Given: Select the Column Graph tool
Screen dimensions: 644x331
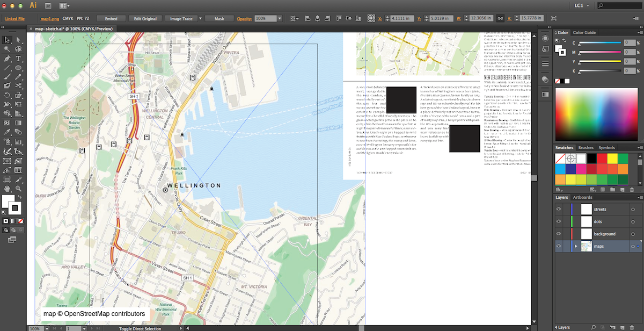Looking at the screenshot, I should click(18, 142).
